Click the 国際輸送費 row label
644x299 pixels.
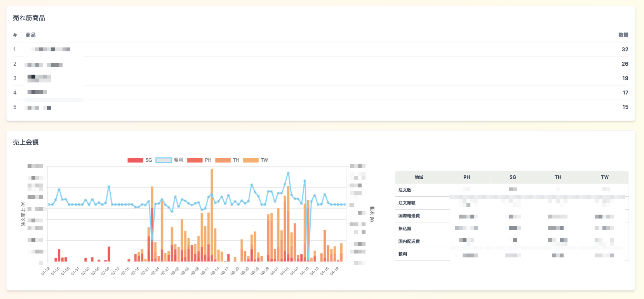coord(409,216)
